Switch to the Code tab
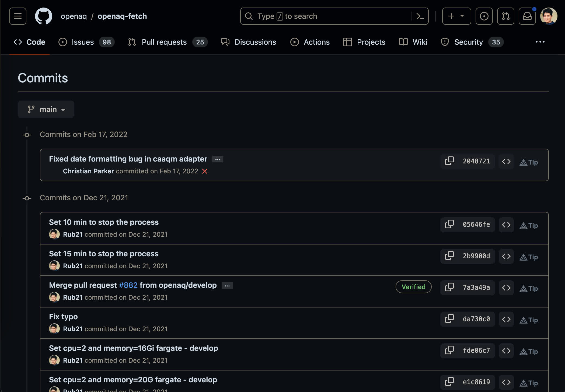 pos(29,42)
